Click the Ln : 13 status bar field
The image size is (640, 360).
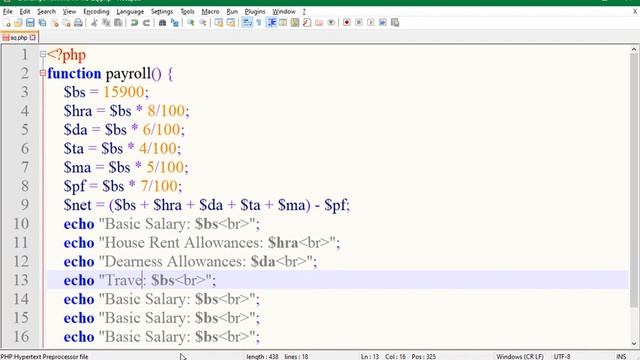coord(370,356)
